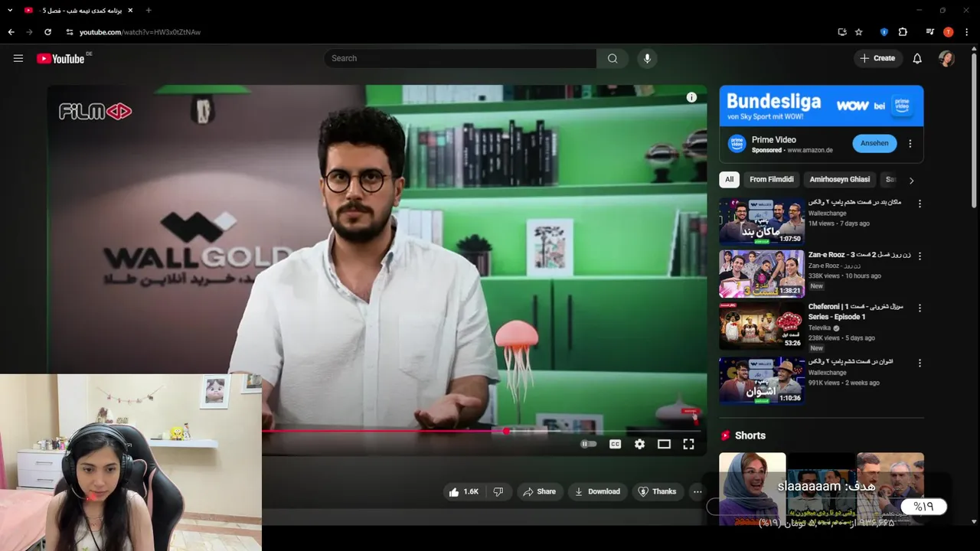Screen dimensions: 980x551
Task: Switch player to theater mode
Action: tap(664, 444)
